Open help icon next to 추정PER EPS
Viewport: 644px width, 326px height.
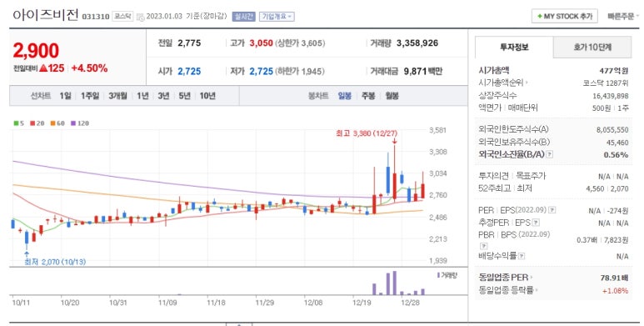point(536,223)
